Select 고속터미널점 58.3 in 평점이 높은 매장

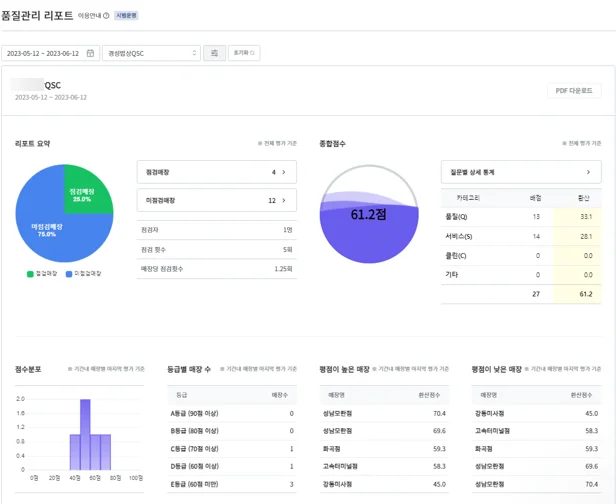click(384, 466)
